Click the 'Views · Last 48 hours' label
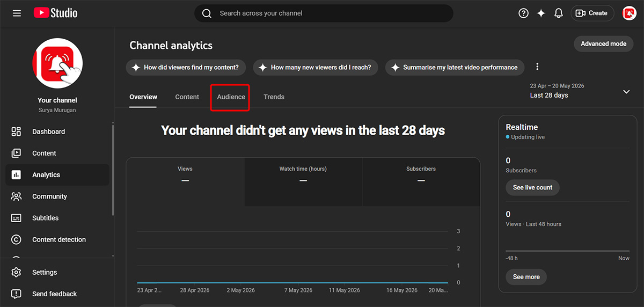The height and width of the screenshot is (307, 644). pyautogui.click(x=533, y=224)
